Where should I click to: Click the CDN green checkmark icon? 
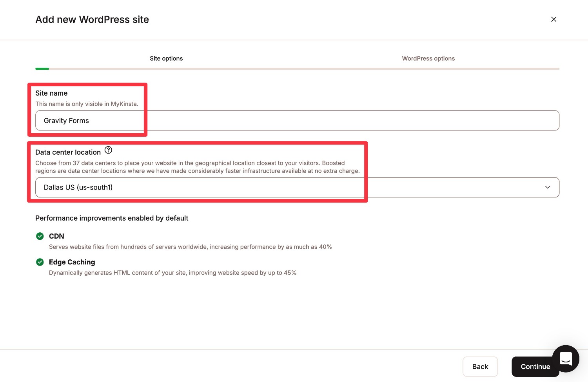click(x=40, y=236)
